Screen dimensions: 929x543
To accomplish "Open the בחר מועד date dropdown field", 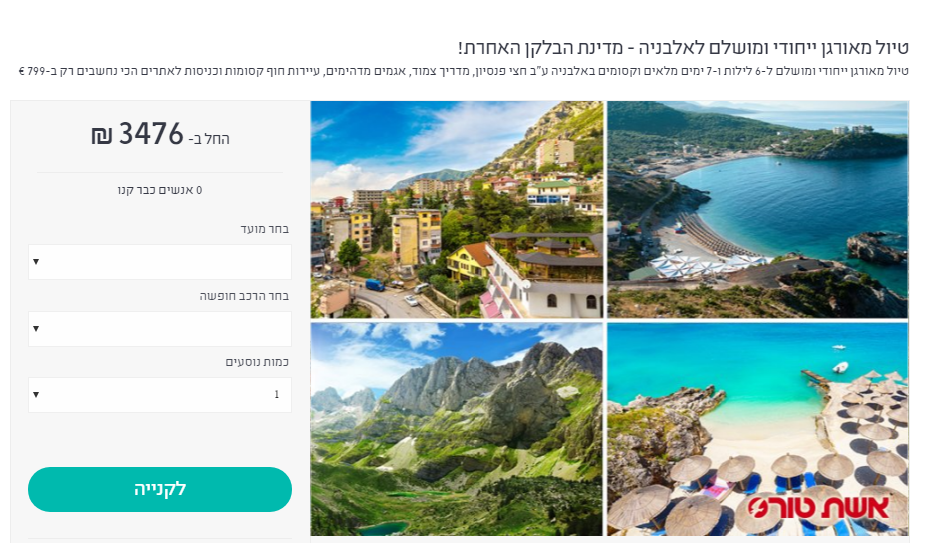I will (x=160, y=261).
